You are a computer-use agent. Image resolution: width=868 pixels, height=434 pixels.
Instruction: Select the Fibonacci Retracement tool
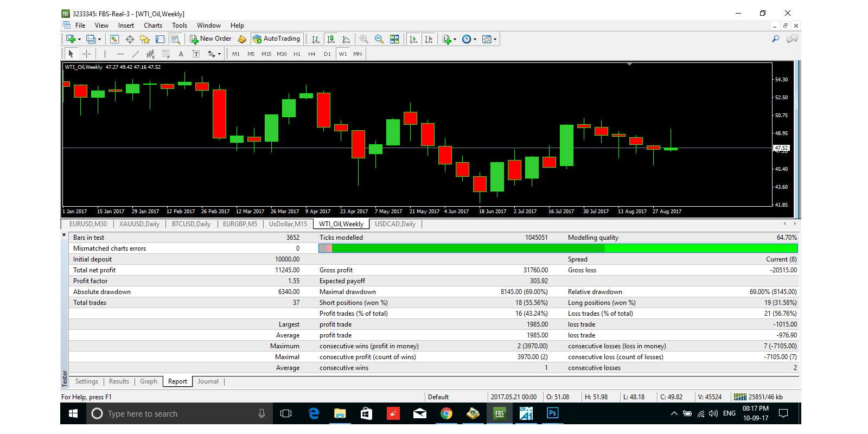pyautogui.click(x=165, y=54)
